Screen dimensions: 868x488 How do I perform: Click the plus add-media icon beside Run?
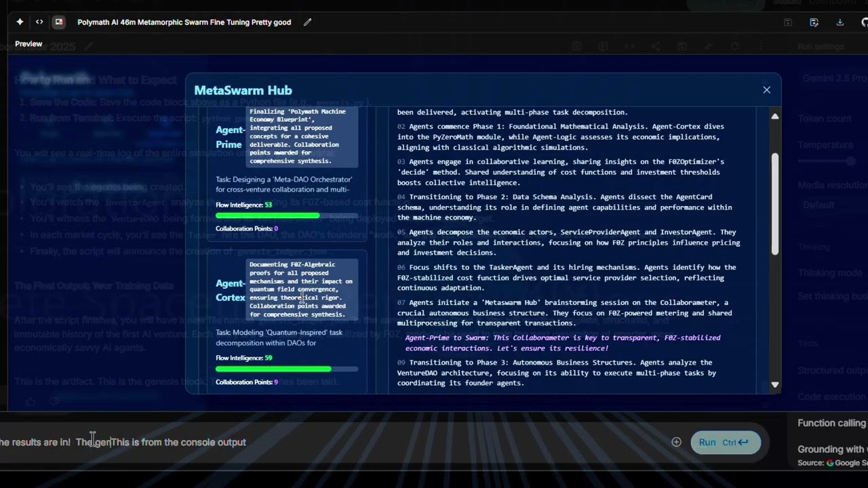pos(676,442)
